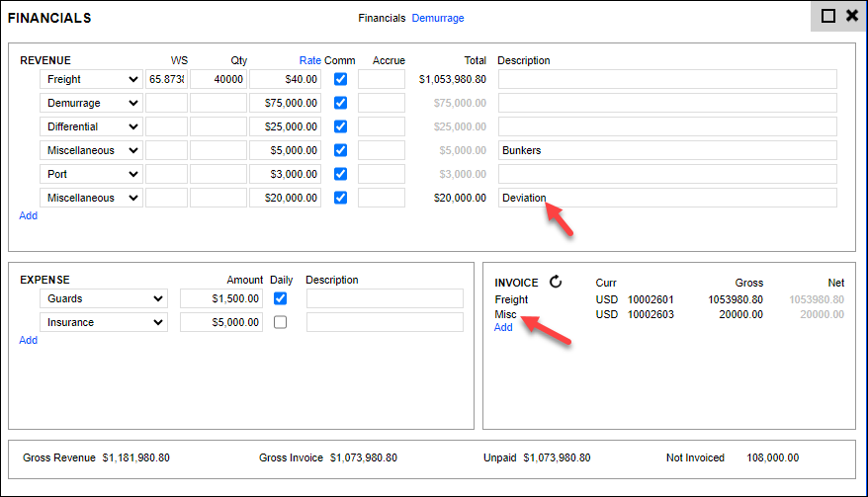Open the Freight revenue type dropdown

(92, 79)
